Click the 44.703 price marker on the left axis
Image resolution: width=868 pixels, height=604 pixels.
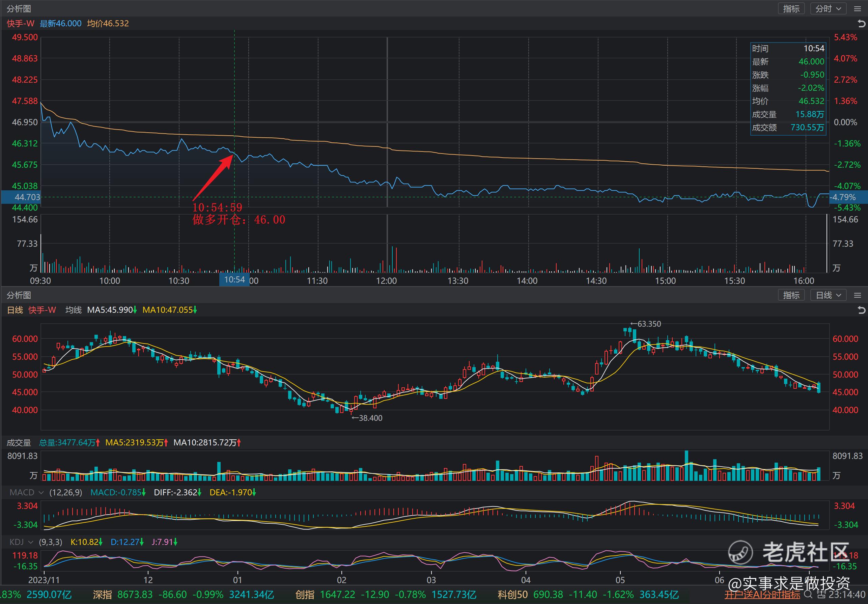(21, 197)
